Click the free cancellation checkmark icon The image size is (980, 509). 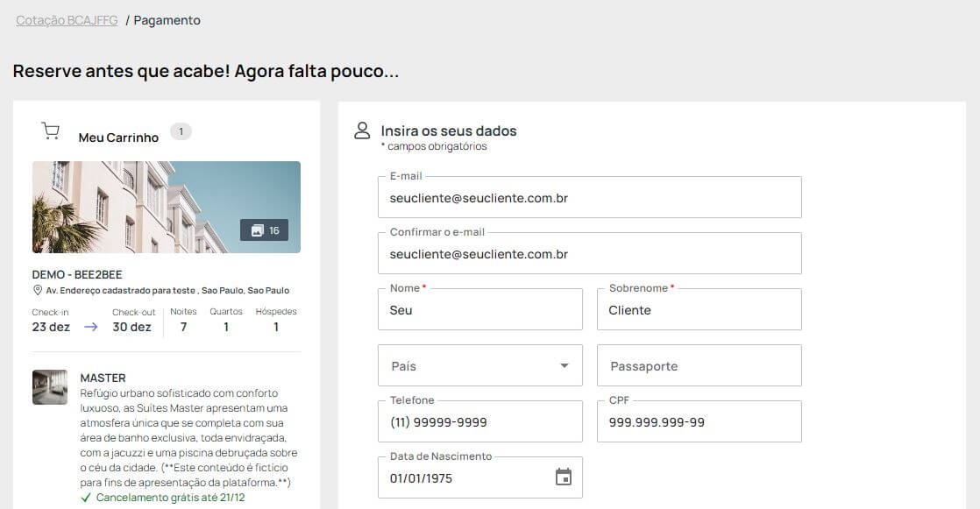tap(86, 498)
